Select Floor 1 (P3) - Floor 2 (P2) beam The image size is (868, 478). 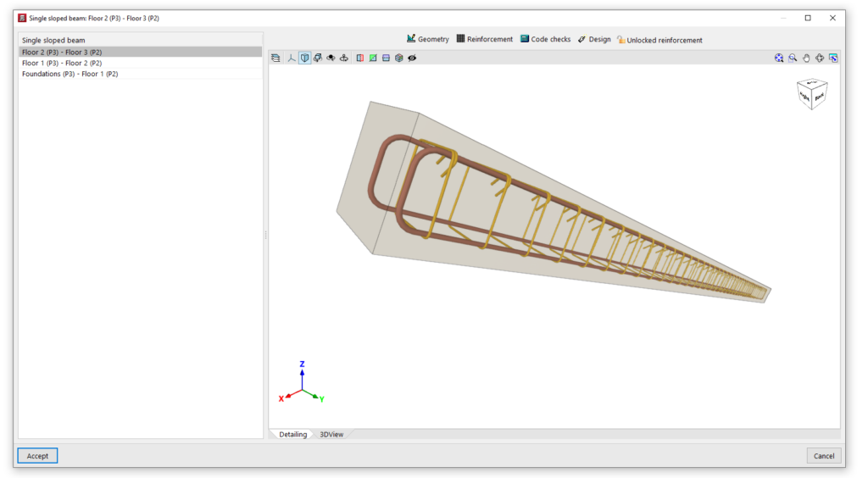(x=62, y=63)
